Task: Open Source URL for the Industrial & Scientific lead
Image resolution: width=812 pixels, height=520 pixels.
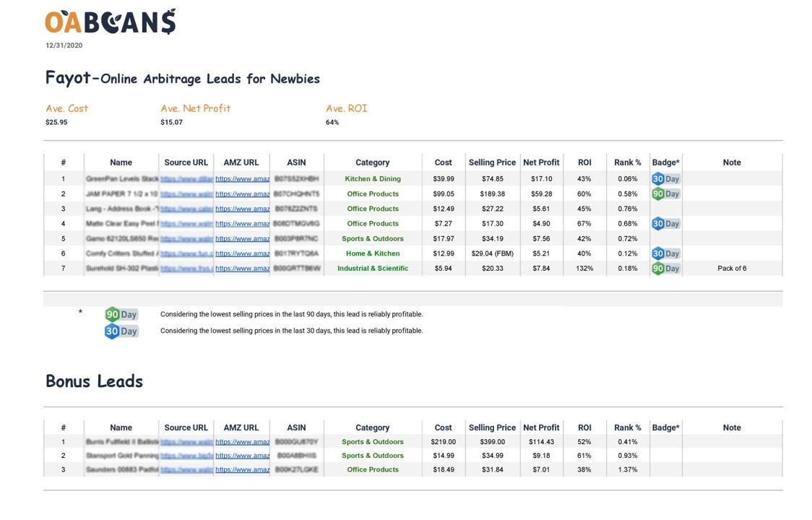Action: point(186,269)
